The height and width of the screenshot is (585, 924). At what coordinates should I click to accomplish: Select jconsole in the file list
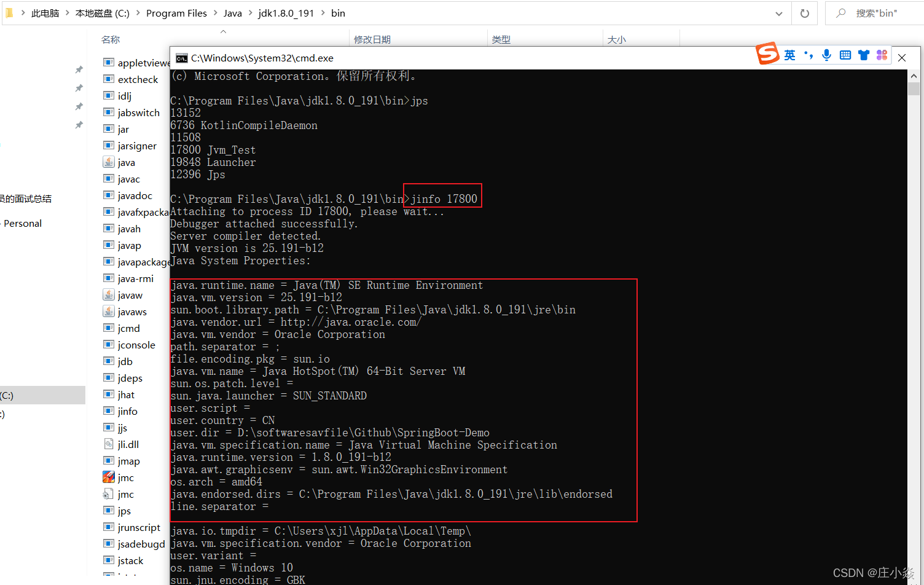coord(135,345)
